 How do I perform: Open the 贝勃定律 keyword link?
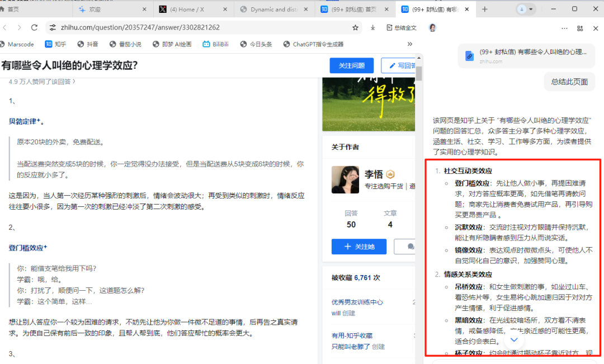coord(25,121)
